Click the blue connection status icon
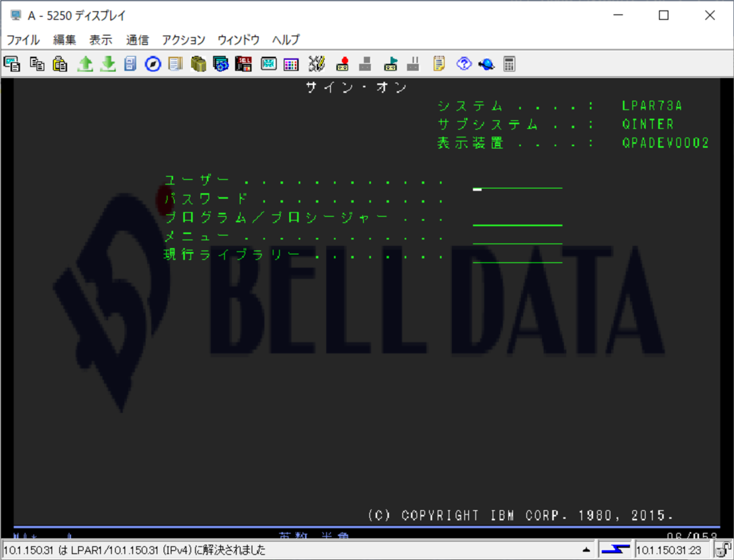Screen dimensions: 734x560 coord(615,550)
